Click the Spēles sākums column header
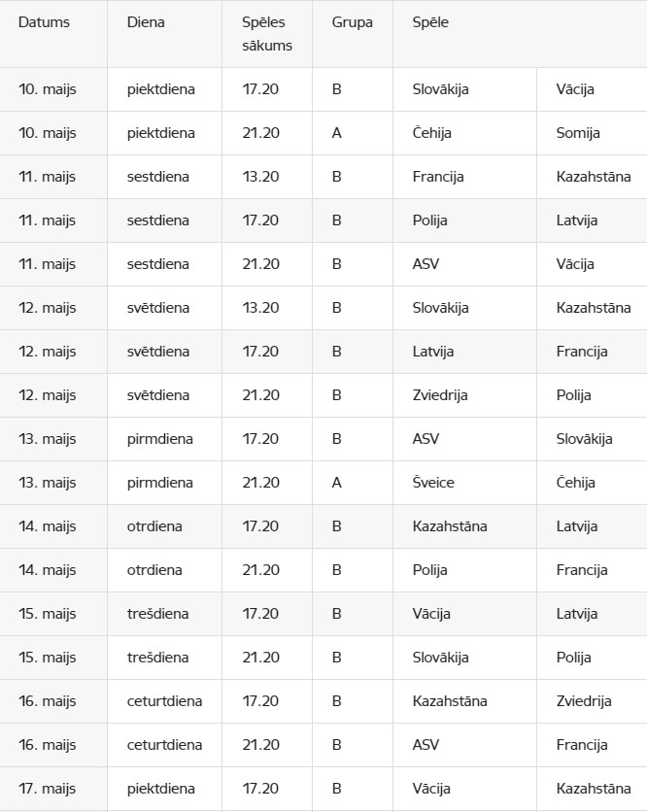 (x=267, y=34)
